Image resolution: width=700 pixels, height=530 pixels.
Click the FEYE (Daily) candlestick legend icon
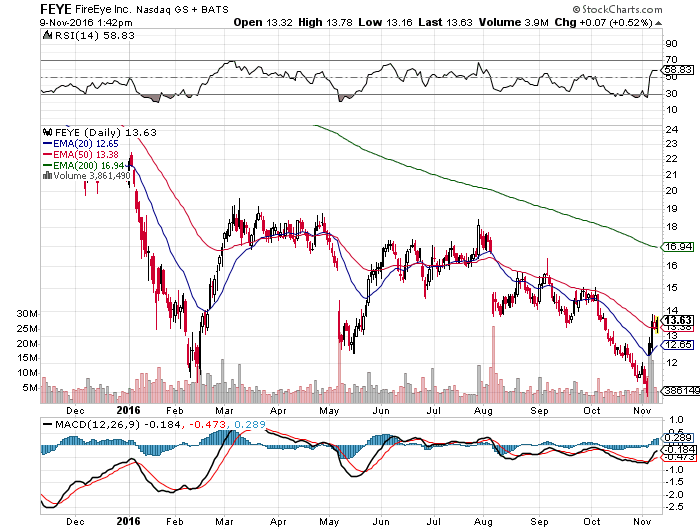click(x=47, y=133)
